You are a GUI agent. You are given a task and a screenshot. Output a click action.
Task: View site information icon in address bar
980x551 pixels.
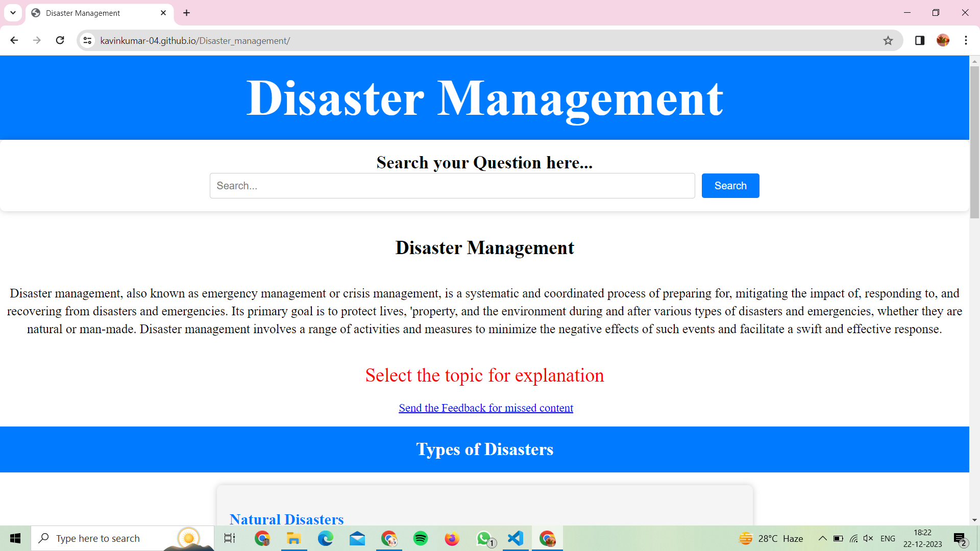[x=88, y=40]
